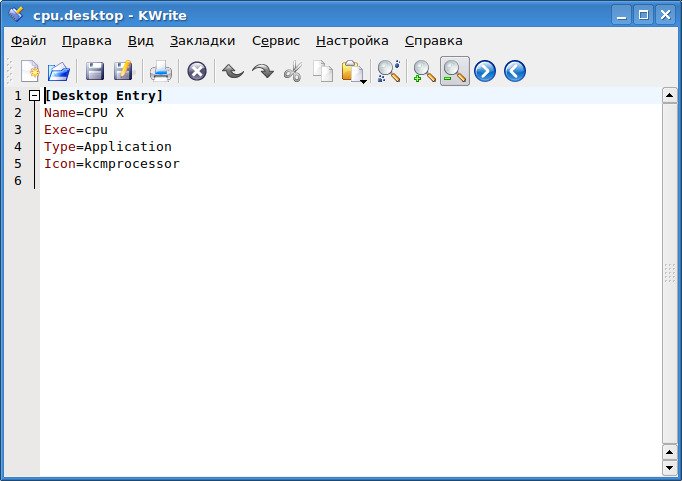Save cpu.desktop with the floppy disk icon
The image size is (682, 481).
95,71
